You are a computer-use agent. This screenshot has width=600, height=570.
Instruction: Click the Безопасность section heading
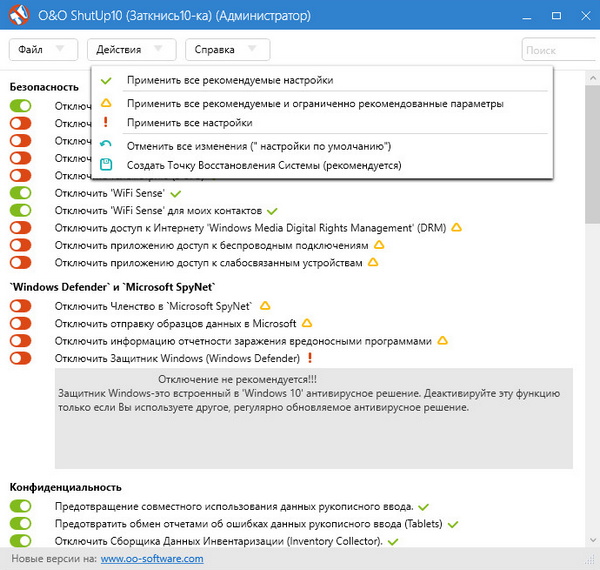(44, 87)
